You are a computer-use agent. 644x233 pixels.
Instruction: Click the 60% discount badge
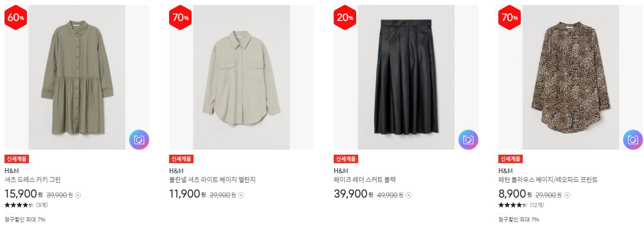[x=16, y=18]
